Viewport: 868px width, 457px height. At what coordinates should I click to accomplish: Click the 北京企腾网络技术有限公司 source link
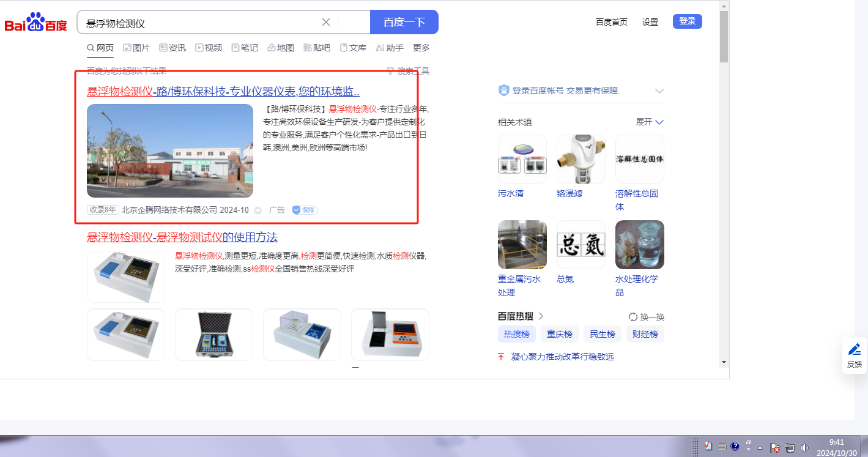pos(169,210)
